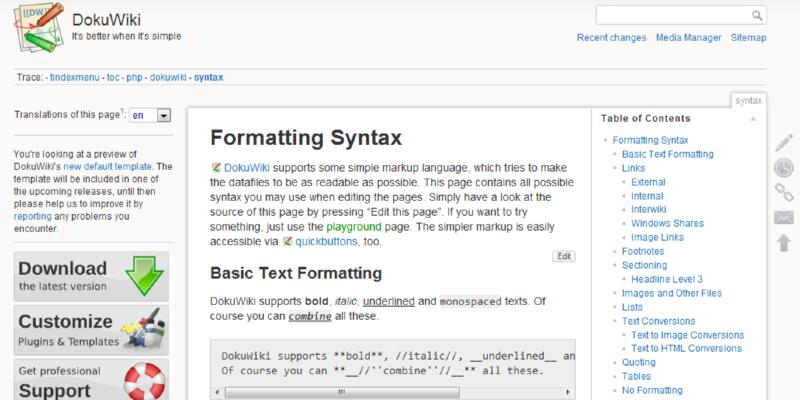Screen dimensions: 800x400
Task: Click the envelope subscribe icon
Action: pos(784,217)
